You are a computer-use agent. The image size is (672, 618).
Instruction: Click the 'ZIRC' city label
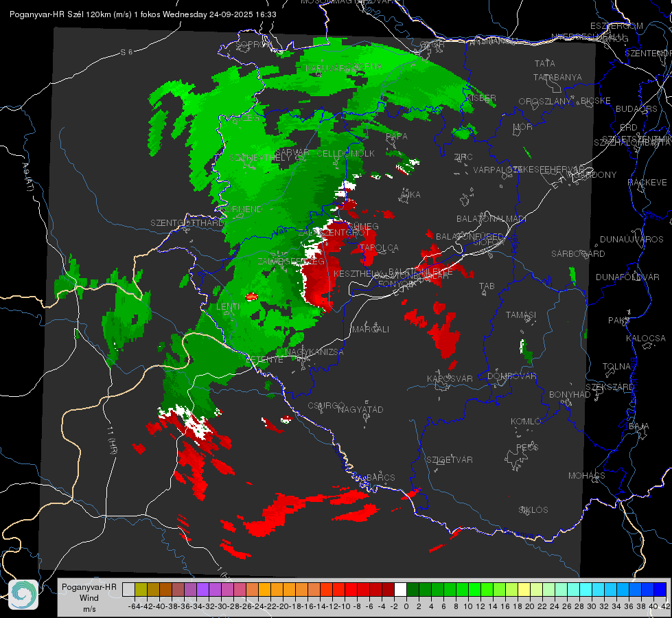point(463,157)
